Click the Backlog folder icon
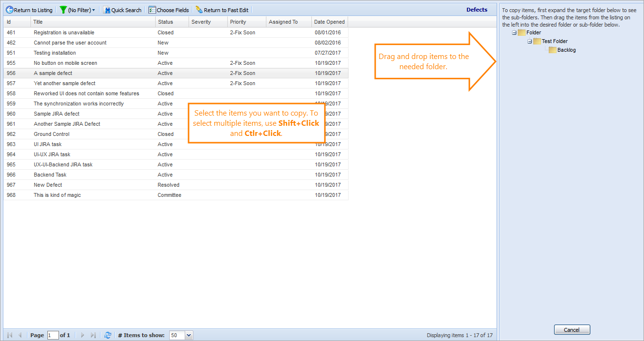644x341 pixels. pos(553,50)
